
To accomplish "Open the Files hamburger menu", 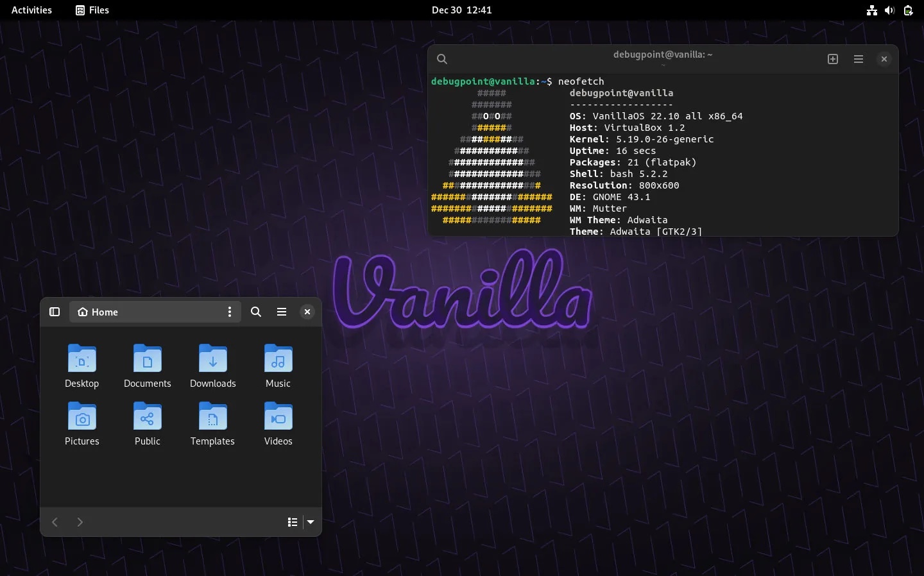I will 281,312.
